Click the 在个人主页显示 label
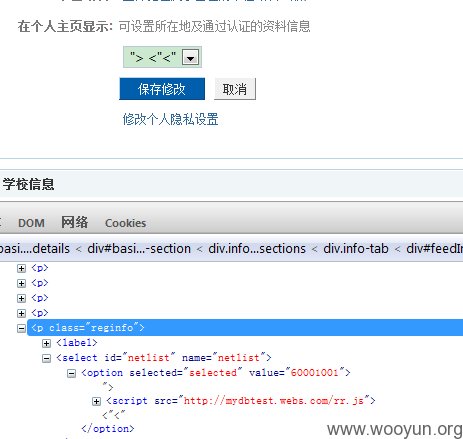This screenshot has width=463, height=439. (x=65, y=26)
